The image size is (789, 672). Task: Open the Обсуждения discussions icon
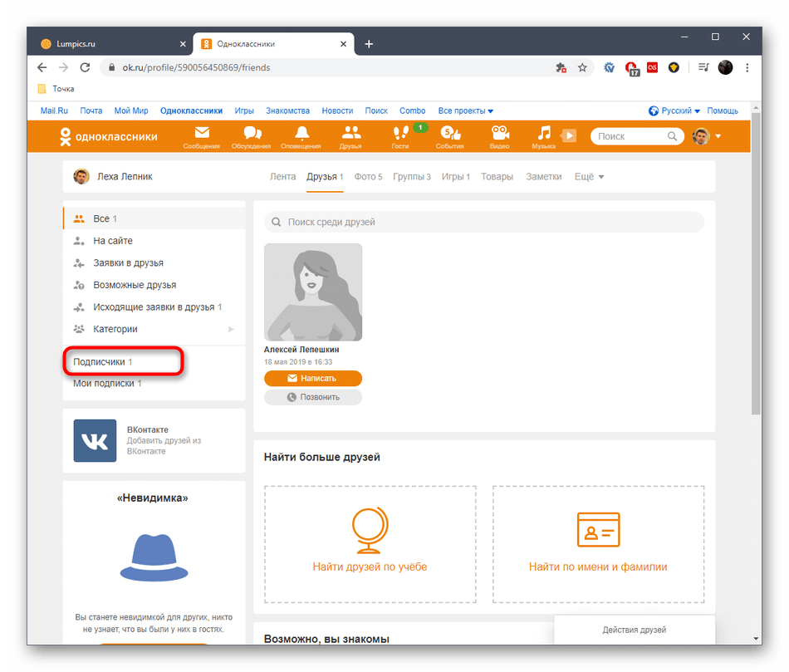coord(251,133)
